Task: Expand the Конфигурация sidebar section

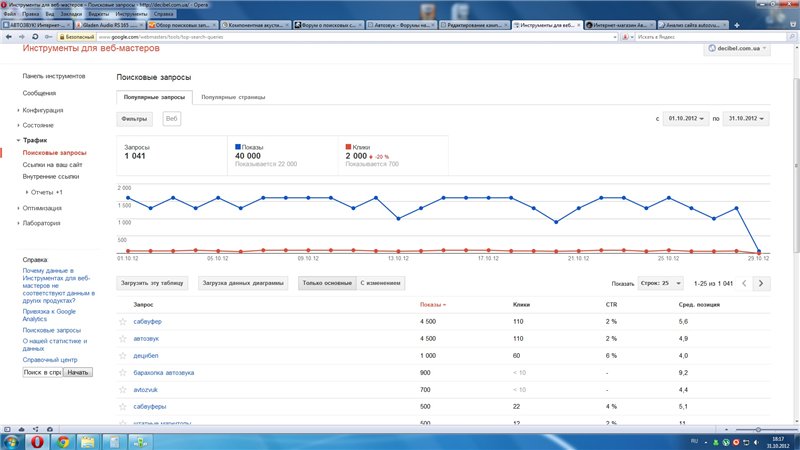Action: [x=43, y=110]
